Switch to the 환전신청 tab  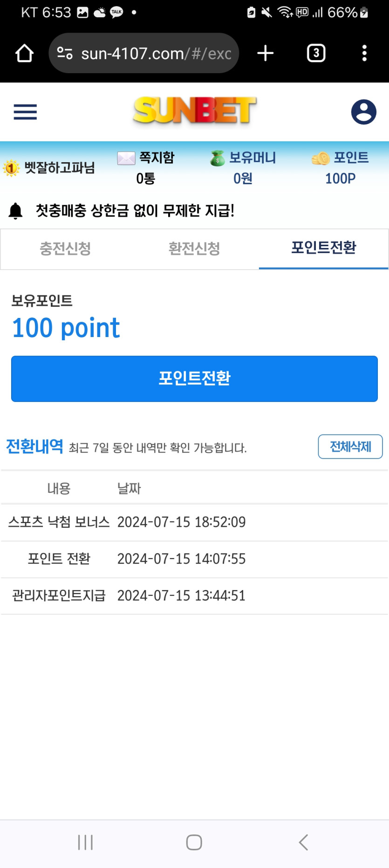(194, 248)
